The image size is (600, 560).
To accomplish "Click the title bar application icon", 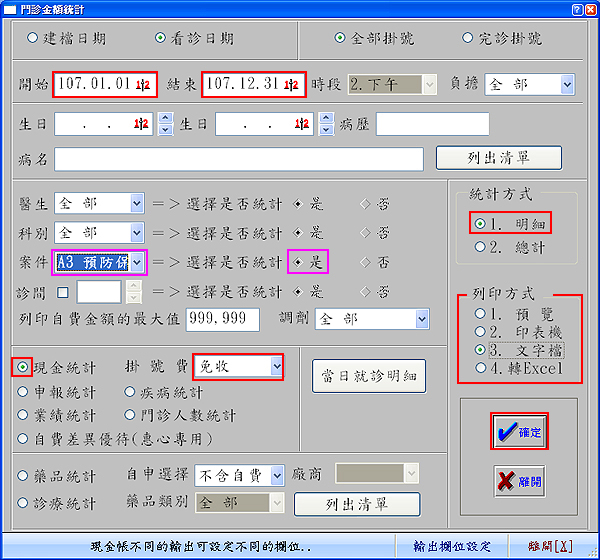I will 11,8.
